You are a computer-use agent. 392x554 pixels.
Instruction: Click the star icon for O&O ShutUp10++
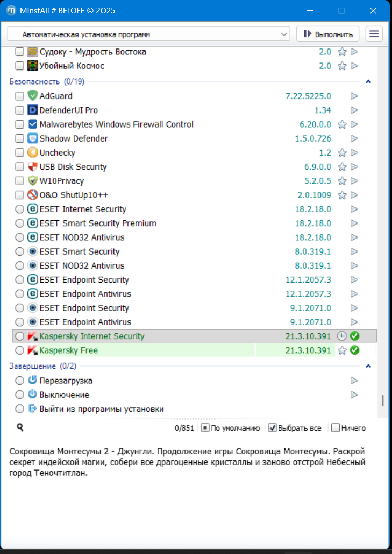(341, 195)
